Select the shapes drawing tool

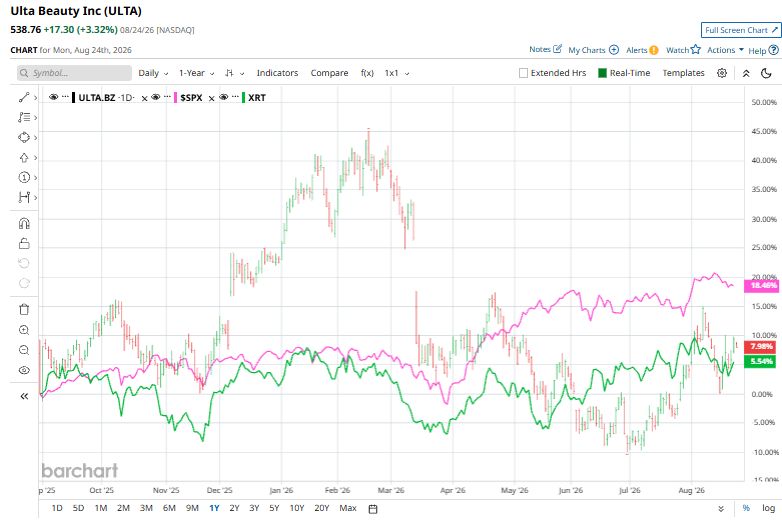pos(24,137)
